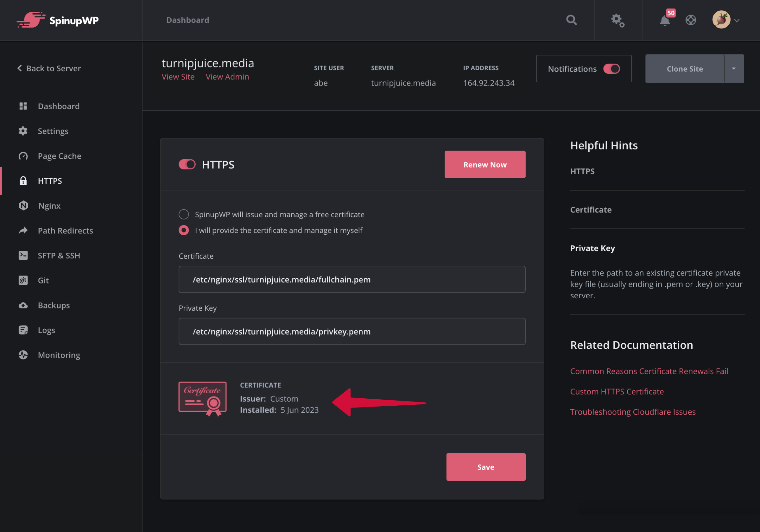
Task: Click Dashboard in the top header
Action: [x=188, y=20]
